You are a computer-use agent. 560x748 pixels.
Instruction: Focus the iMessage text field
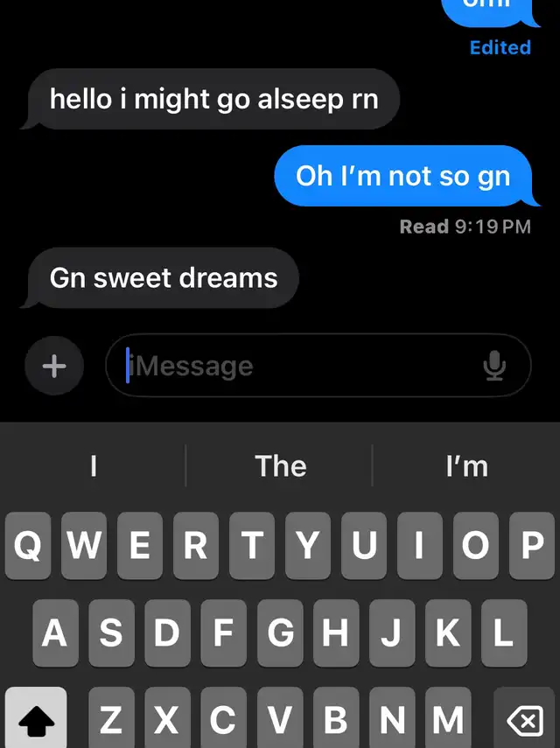[x=318, y=366]
